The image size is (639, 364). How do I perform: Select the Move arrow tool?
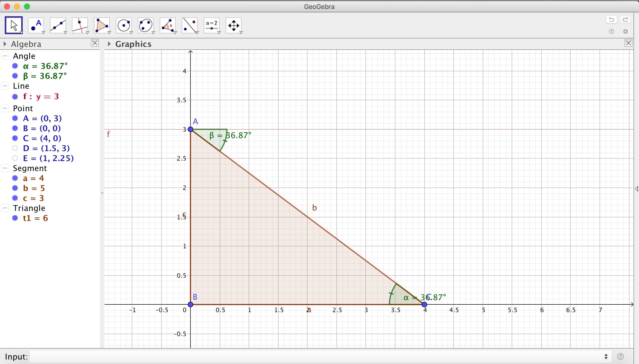point(14,25)
